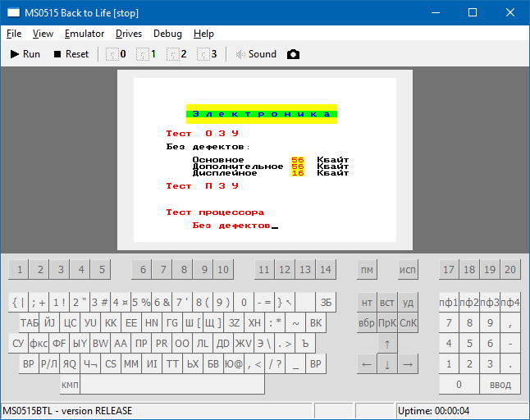Click the нт key

coord(367,302)
